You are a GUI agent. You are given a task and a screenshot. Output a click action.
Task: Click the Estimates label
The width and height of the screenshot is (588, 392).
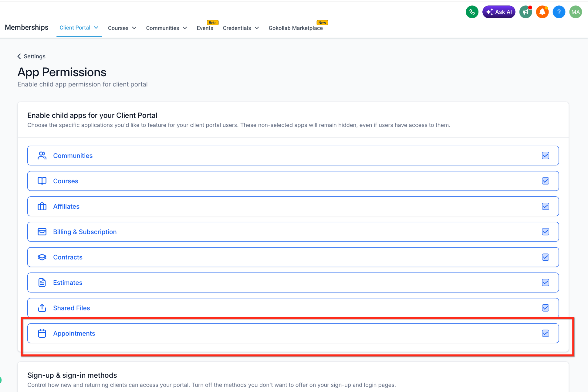[68, 283]
